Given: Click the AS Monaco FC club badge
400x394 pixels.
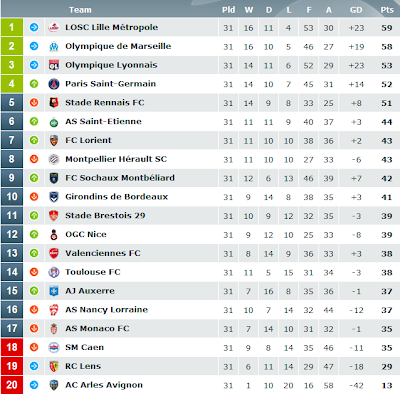Looking at the screenshot, I should [54, 328].
